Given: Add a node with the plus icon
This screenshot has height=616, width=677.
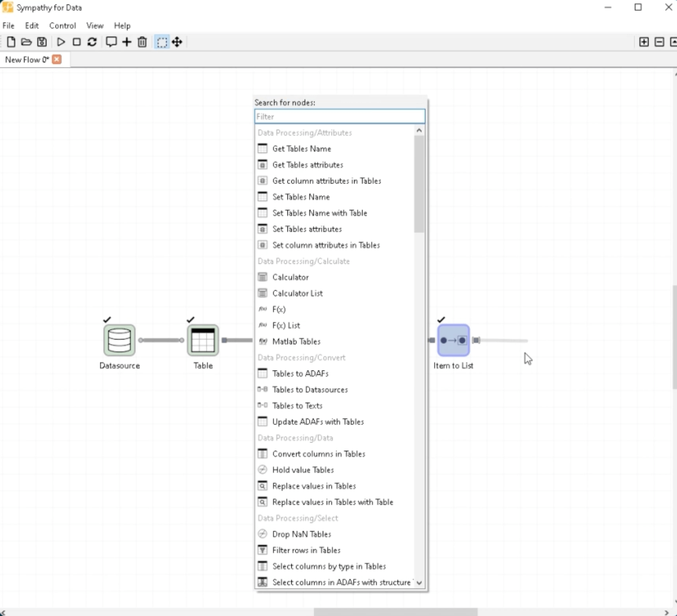Looking at the screenshot, I should click(127, 42).
